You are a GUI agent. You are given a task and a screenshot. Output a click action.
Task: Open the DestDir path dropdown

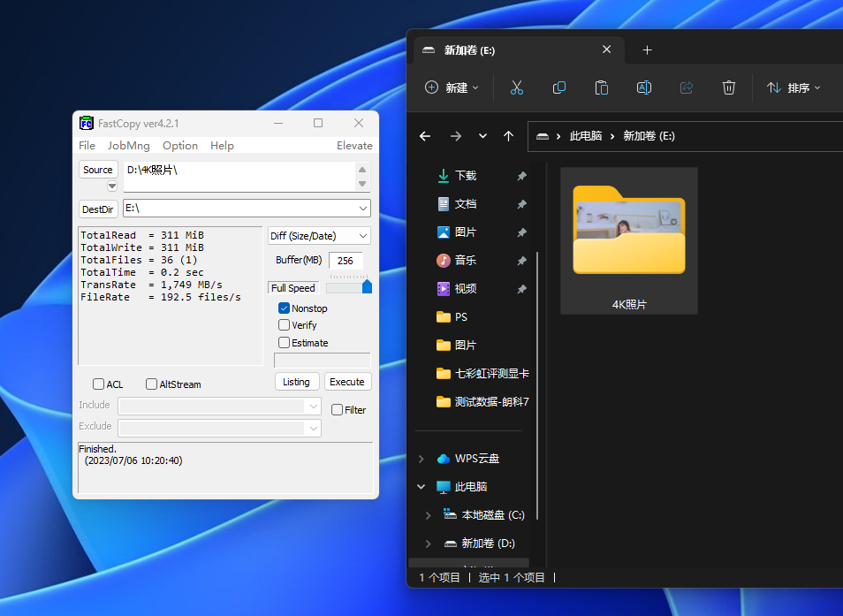pyautogui.click(x=363, y=209)
